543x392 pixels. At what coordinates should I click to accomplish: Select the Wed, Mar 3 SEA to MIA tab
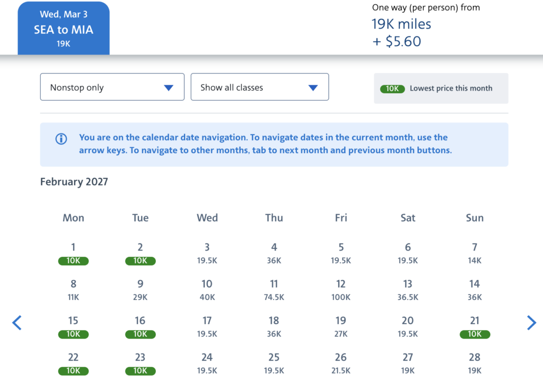click(64, 28)
